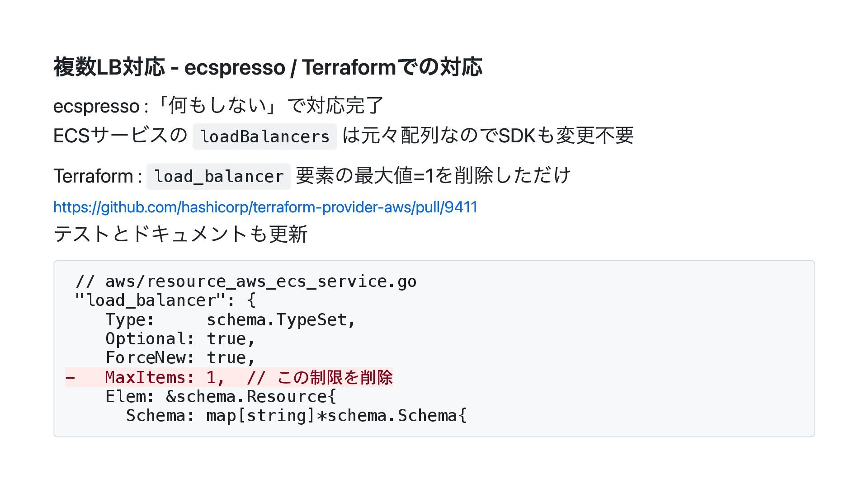868x488 pixels.
Task: Select the loadBalancers inline code label
Action: [264, 136]
